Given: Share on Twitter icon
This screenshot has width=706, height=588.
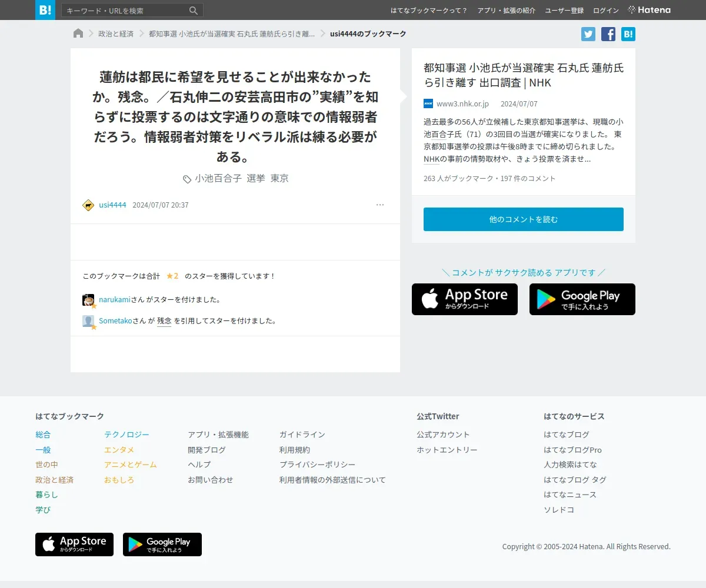Looking at the screenshot, I should pyautogui.click(x=588, y=34).
